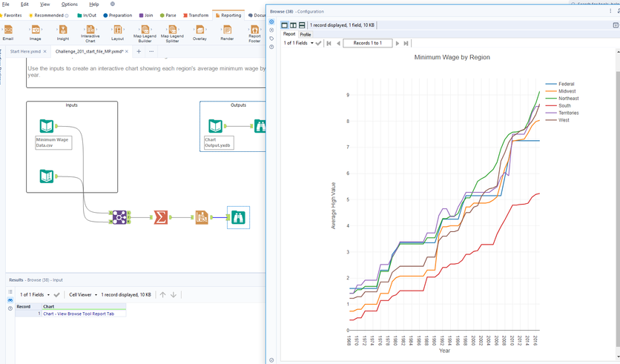Viewport: 620px width, 364px height.
Task: Go to the next record page
Action: (x=398, y=43)
